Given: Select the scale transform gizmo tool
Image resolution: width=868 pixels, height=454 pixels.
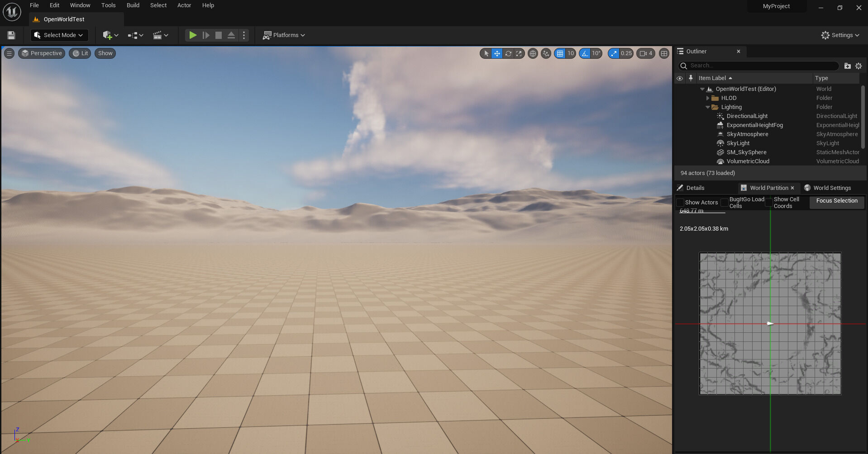Looking at the screenshot, I should pyautogui.click(x=519, y=53).
